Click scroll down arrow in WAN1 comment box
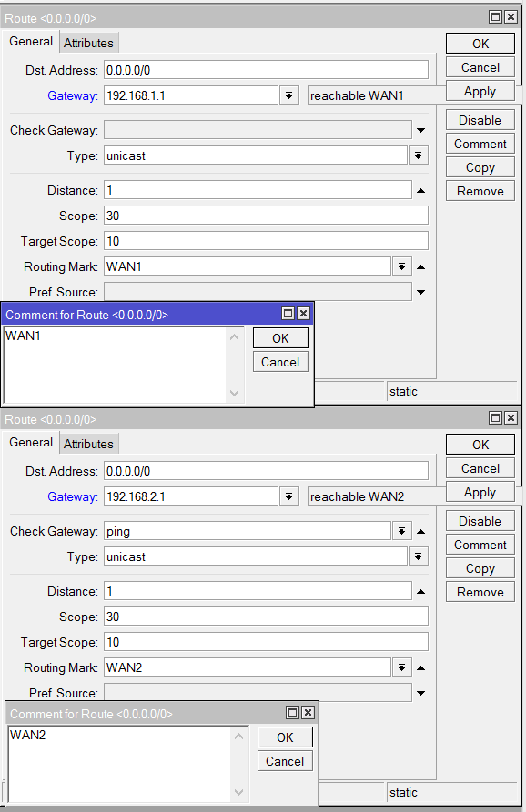Screen dimensions: 526x812 [234, 393]
